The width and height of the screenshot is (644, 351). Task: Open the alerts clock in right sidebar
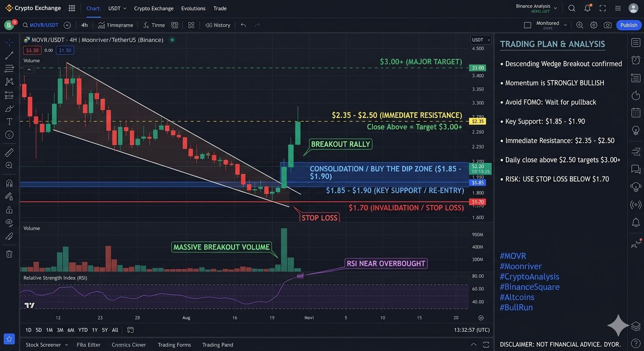(636, 60)
